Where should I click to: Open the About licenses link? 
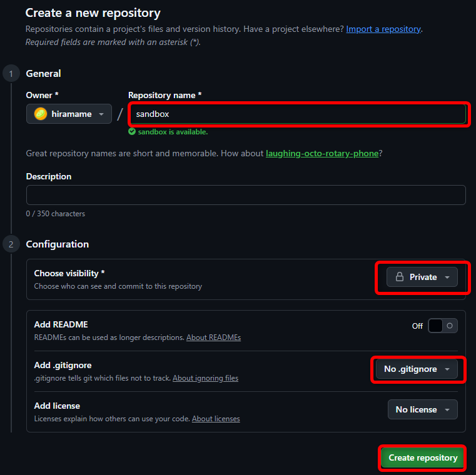[216, 419]
